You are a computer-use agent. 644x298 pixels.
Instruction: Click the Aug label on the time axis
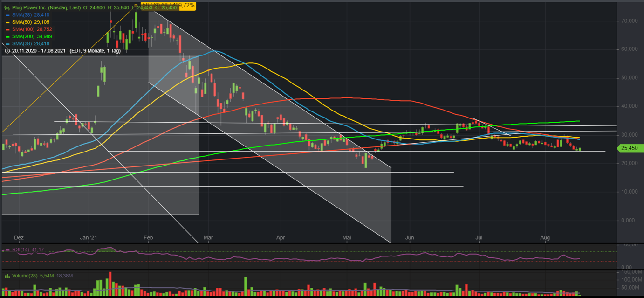pyautogui.click(x=545, y=238)
